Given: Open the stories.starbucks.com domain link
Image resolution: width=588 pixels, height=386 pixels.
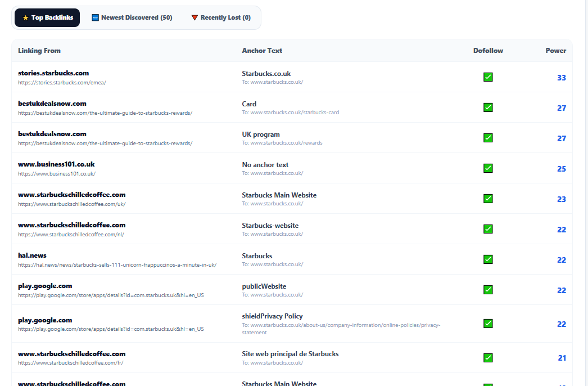Looking at the screenshot, I should pos(53,73).
